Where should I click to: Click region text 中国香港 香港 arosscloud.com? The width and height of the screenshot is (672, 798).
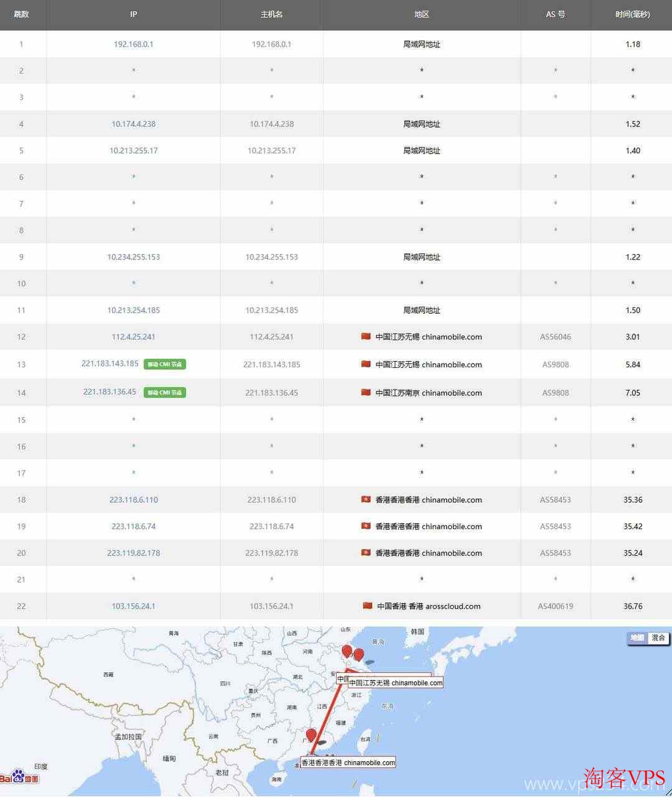coord(429,606)
